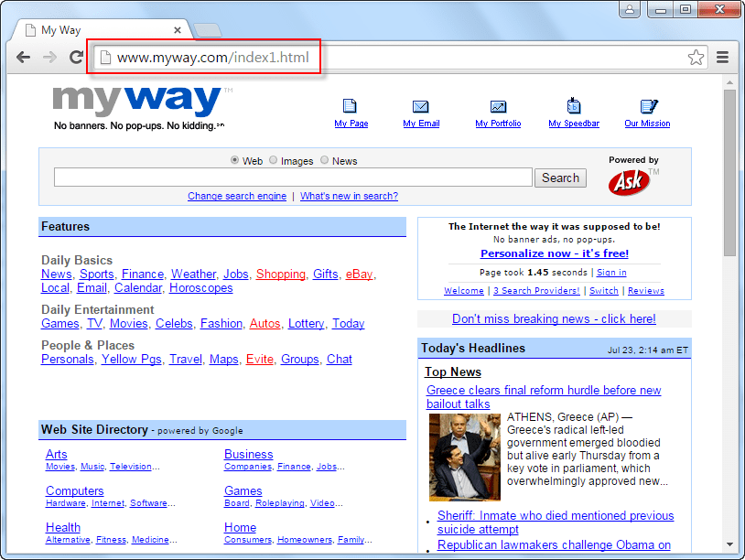Open the Health directory category

click(x=63, y=527)
